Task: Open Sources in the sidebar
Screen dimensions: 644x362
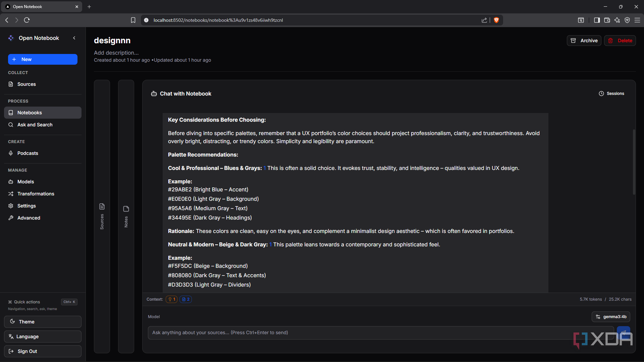Action: click(43, 84)
